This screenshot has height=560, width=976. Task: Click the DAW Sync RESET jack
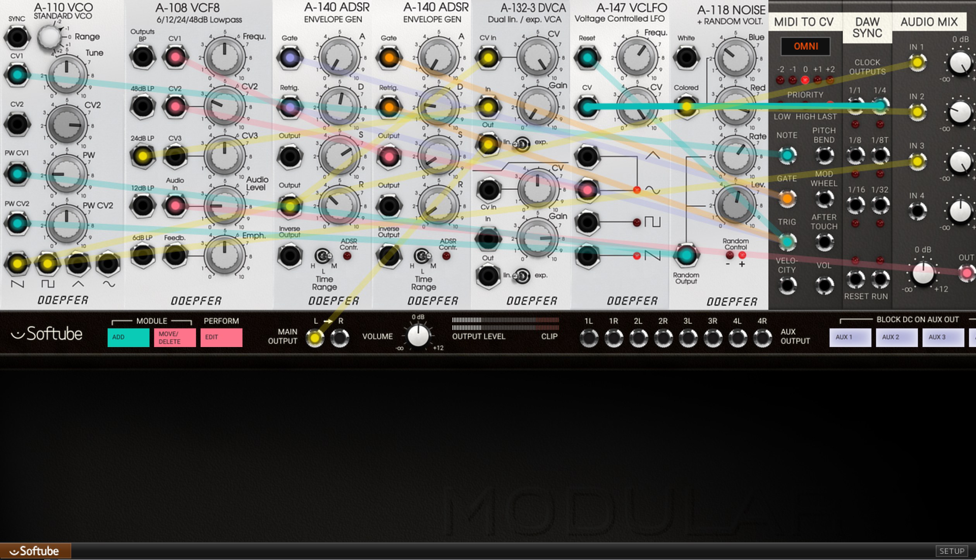855,279
